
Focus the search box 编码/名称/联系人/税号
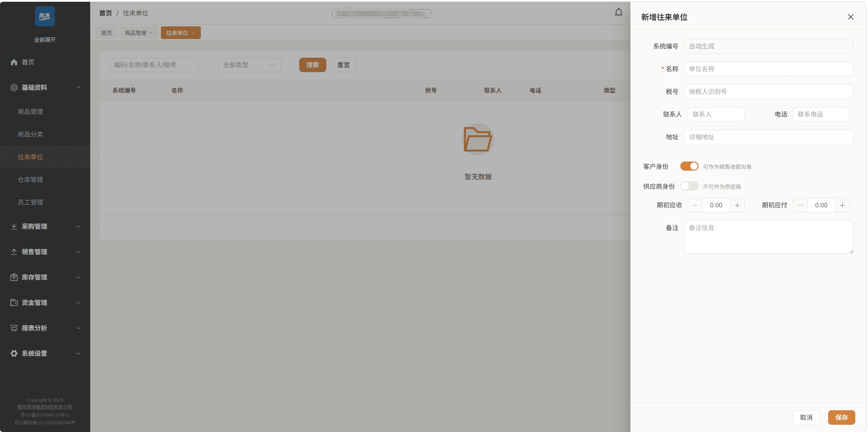[x=154, y=65]
